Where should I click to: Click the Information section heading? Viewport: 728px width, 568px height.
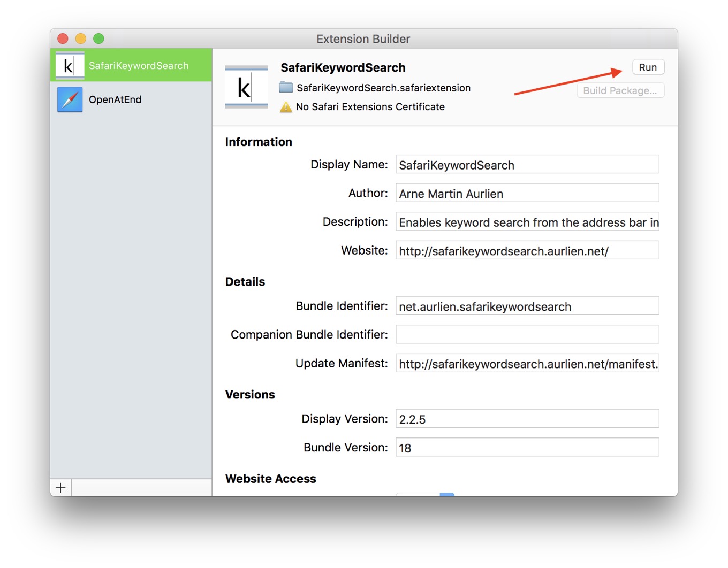(259, 142)
